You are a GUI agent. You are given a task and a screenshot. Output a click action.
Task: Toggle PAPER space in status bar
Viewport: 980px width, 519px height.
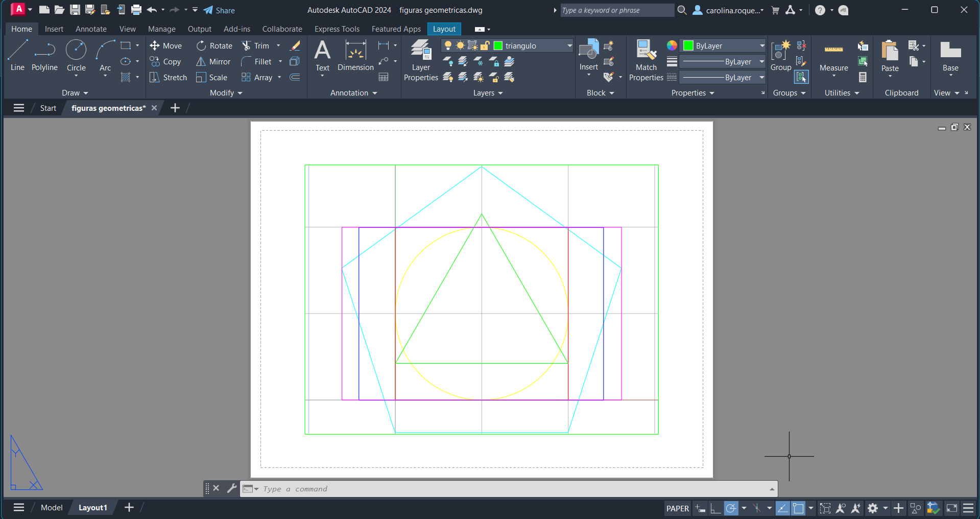677,508
